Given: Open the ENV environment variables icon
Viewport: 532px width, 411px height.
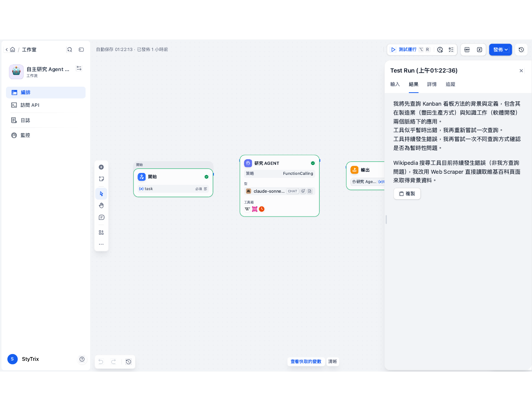Looking at the screenshot, I should click(x=467, y=49).
